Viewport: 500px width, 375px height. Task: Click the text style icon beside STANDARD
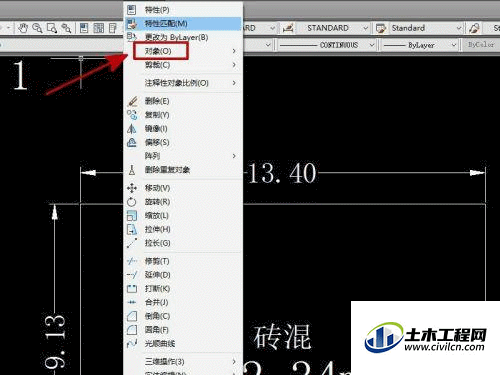(288, 28)
